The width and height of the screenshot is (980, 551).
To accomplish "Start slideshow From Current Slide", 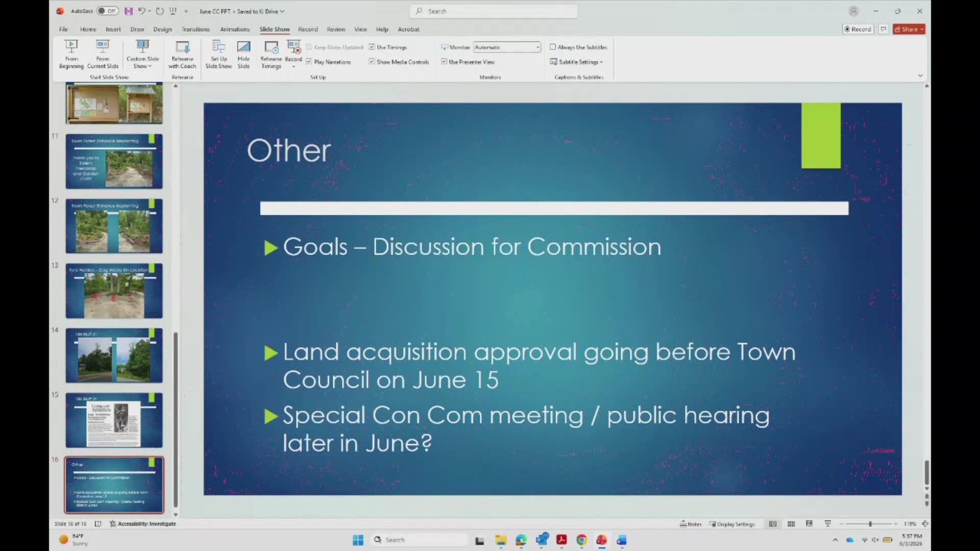I will point(103,55).
